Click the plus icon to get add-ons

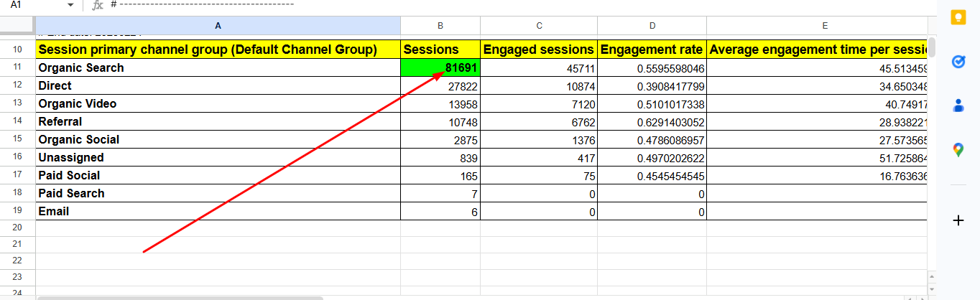click(958, 221)
